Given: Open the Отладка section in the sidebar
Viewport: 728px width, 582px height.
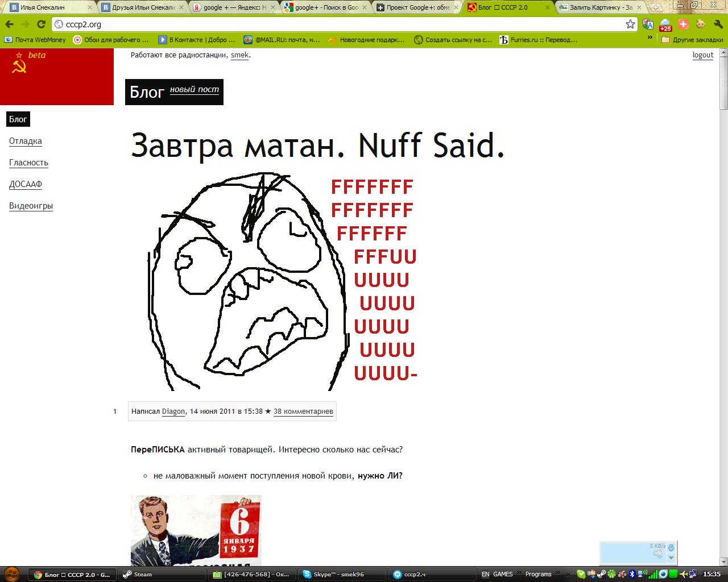Looking at the screenshot, I should (x=26, y=141).
